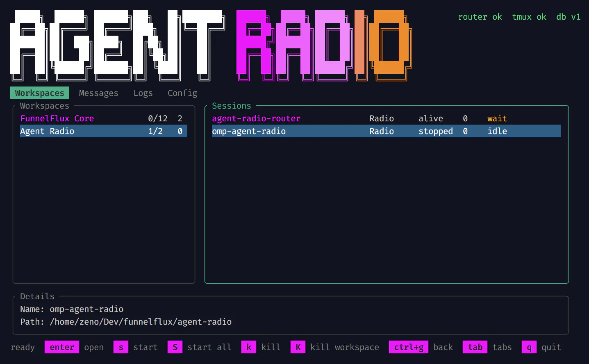Click the Details panel title
The height and width of the screenshot is (364, 589).
[x=37, y=296]
